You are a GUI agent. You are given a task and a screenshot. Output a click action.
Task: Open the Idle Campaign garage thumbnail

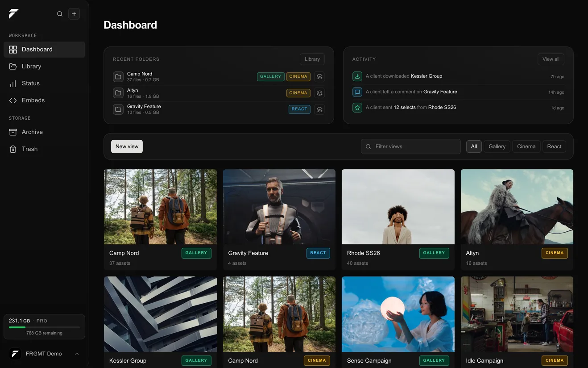click(517, 314)
